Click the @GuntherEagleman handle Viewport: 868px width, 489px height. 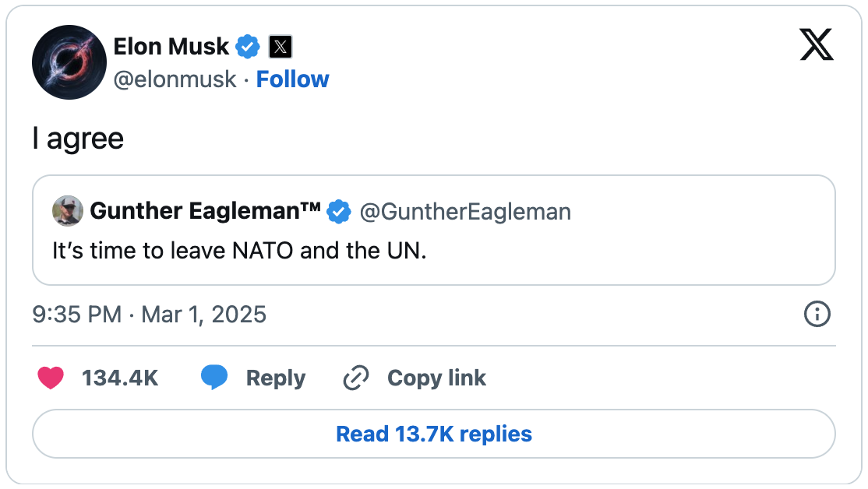[465, 211]
